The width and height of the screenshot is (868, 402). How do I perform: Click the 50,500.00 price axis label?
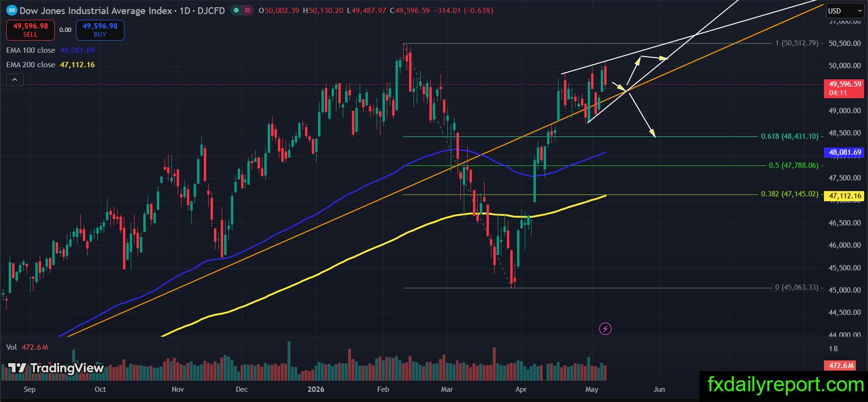pos(845,44)
